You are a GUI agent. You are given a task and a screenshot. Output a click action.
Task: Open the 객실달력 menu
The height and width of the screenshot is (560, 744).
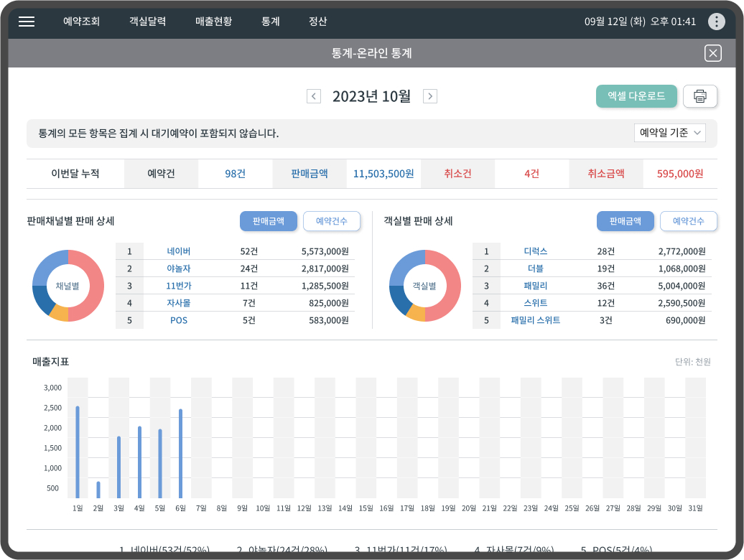(x=147, y=22)
